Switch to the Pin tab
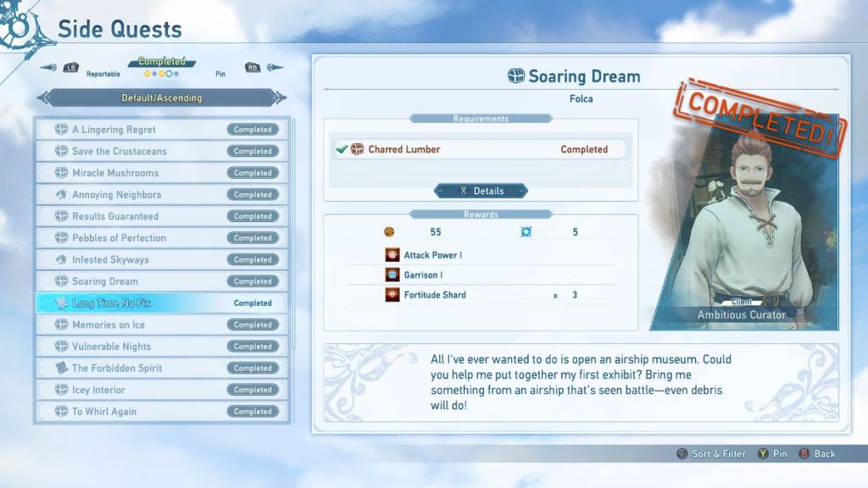 click(220, 75)
